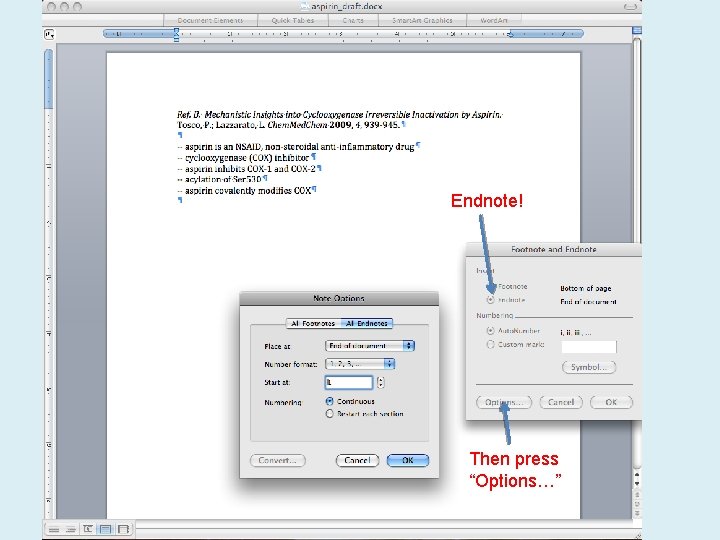Viewport: 720px width, 540px height.
Task: Switch to Notebook Layout view icon
Action: tap(123, 529)
